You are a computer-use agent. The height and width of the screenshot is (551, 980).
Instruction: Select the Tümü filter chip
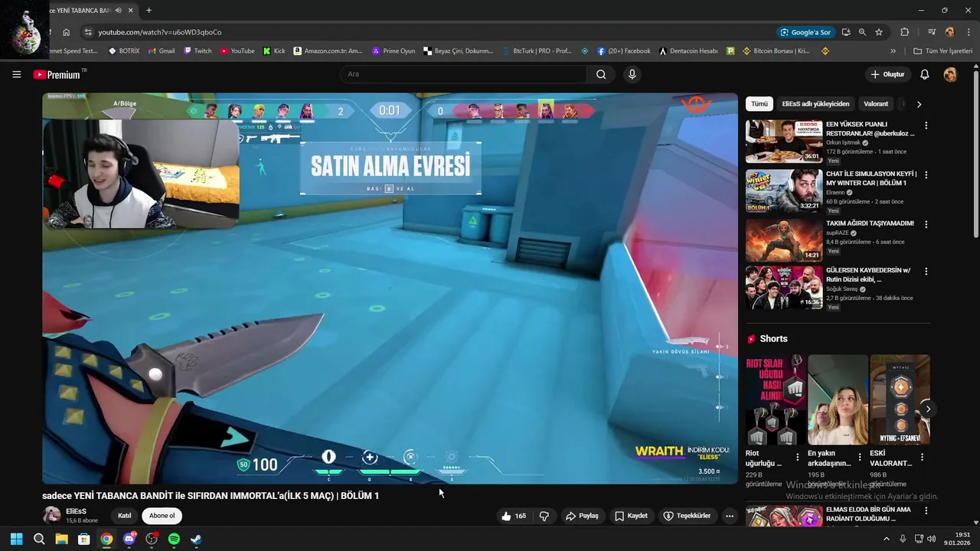point(759,104)
